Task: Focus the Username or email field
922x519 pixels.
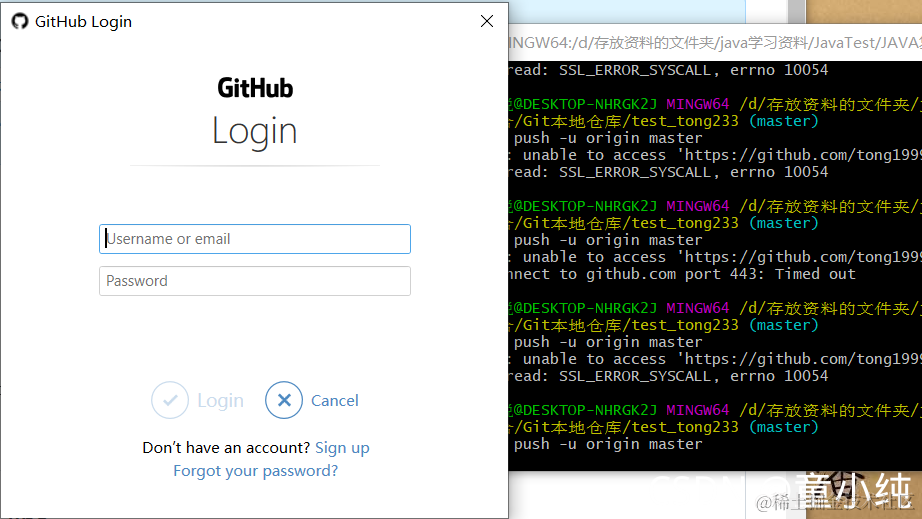Action: 255,239
